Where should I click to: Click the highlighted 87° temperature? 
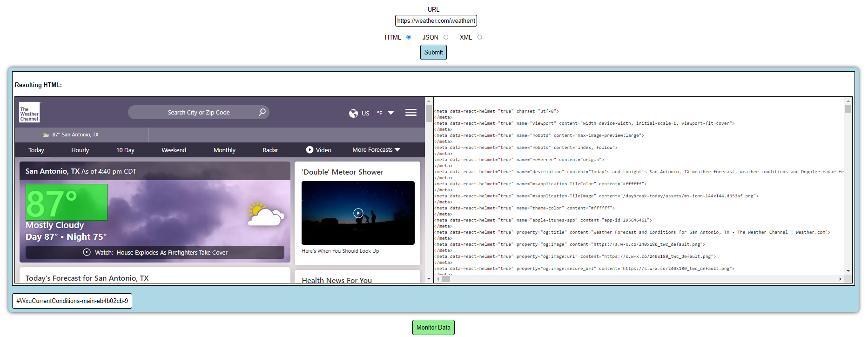point(67,202)
